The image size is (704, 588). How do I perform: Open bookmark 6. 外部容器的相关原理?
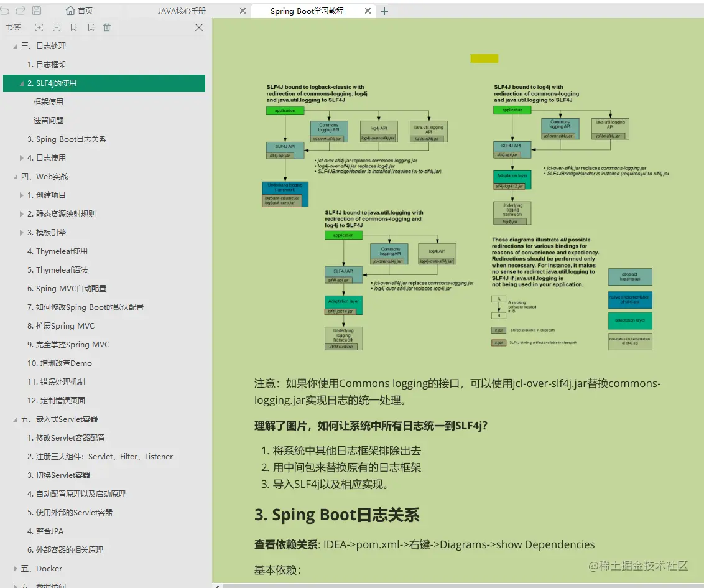click(65, 549)
